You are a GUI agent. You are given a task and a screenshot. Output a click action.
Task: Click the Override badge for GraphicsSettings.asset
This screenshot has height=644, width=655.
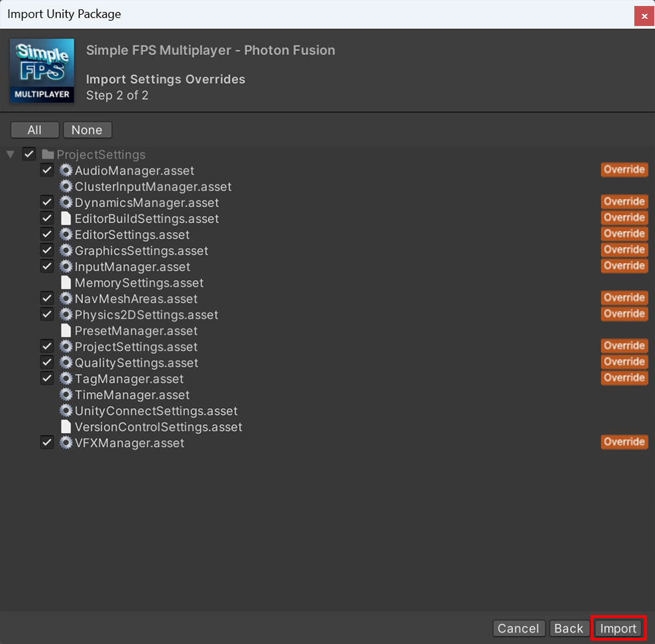(624, 250)
